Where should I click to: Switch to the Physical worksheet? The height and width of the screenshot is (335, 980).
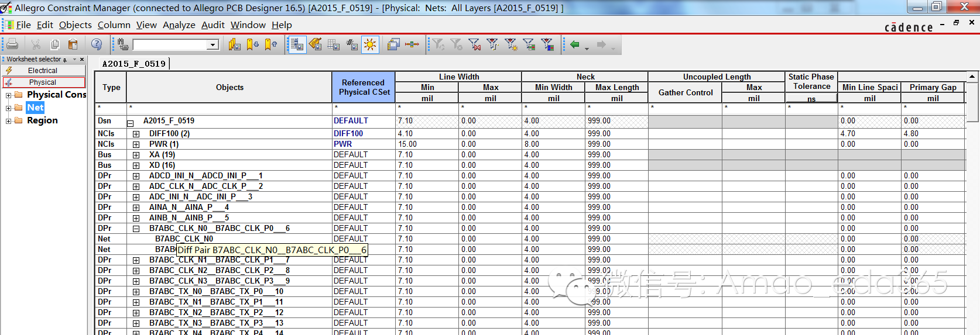[x=44, y=82]
